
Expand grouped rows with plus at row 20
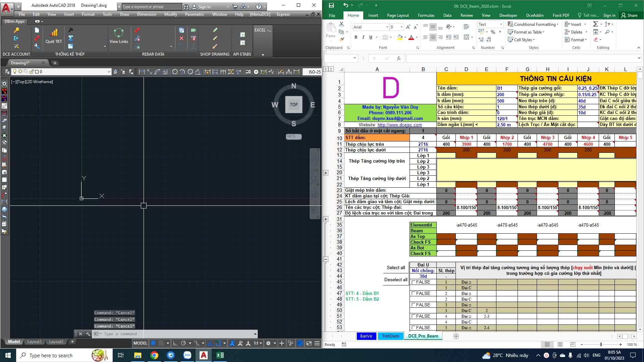coord(326,173)
